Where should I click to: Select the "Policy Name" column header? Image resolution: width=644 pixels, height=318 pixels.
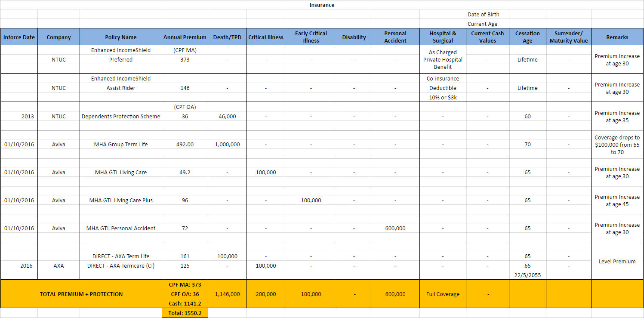tap(121, 37)
